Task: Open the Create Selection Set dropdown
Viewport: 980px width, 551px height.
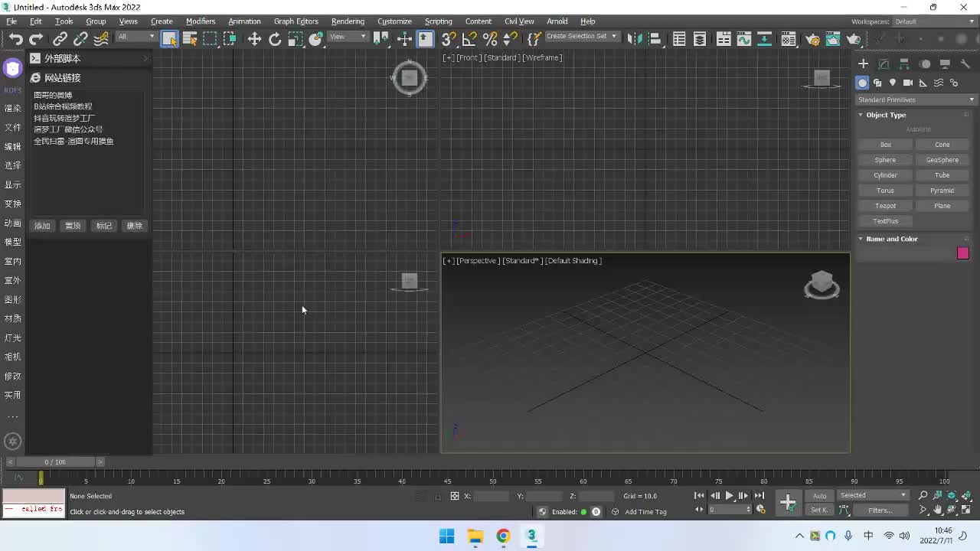Action: pos(581,36)
